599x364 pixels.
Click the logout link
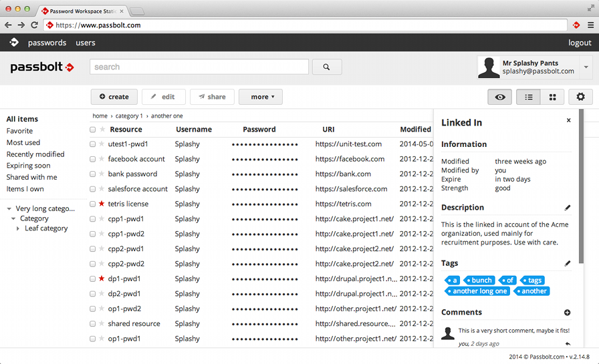point(579,43)
